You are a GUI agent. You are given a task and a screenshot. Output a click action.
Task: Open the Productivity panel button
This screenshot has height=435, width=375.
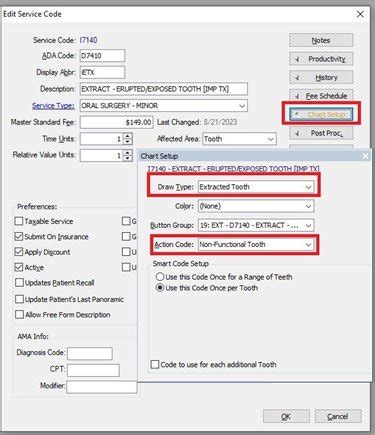coord(321,59)
